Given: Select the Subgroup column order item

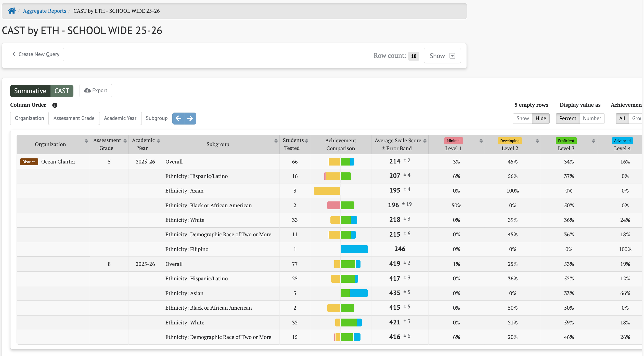Looking at the screenshot, I should pos(157,118).
